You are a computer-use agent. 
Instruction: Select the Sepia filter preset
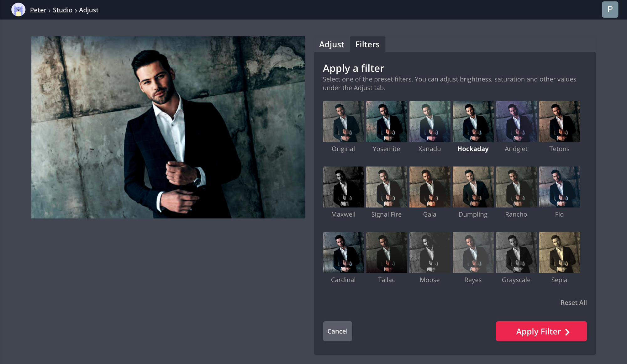coord(559,252)
